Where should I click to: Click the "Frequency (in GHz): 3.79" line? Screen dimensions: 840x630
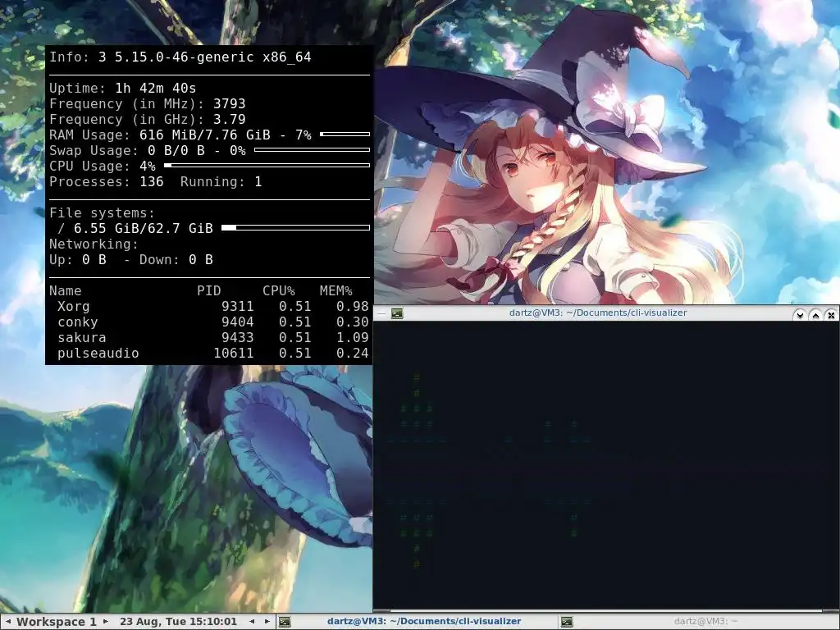click(x=148, y=120)
